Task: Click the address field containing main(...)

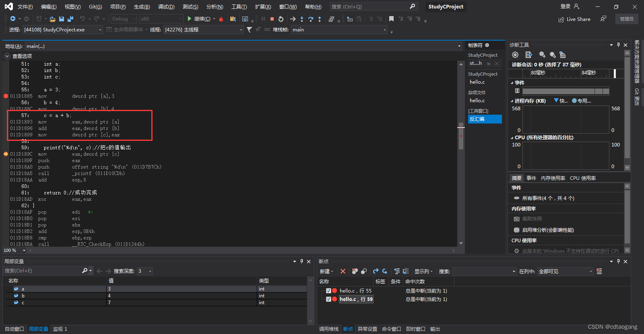Action: (243, 46)
